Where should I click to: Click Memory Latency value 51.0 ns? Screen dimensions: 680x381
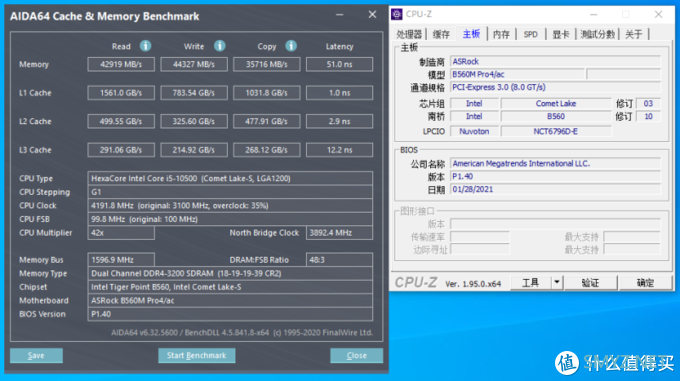tap(340, 64)
